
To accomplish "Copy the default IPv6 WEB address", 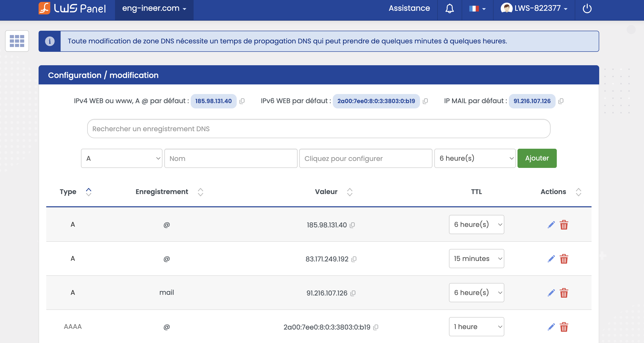I will tap(425, 101).
